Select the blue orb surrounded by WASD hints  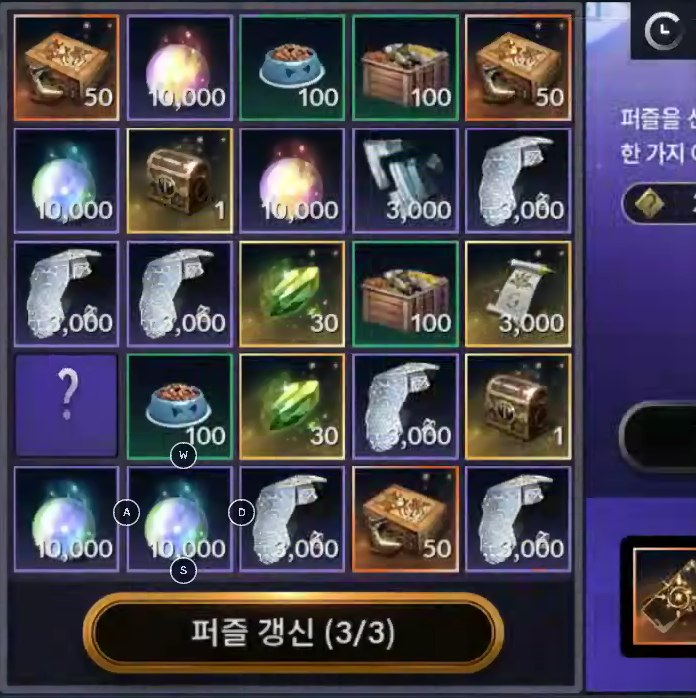coord(180,519)
